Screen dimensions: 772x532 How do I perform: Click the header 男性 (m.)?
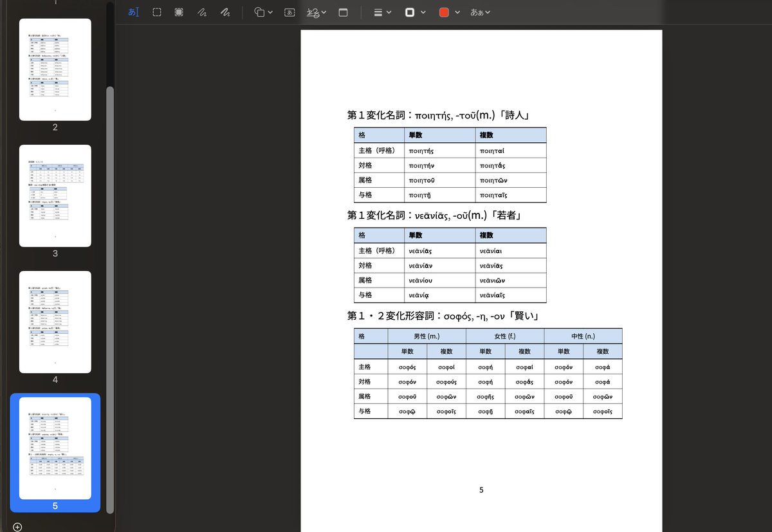point(427,336)
